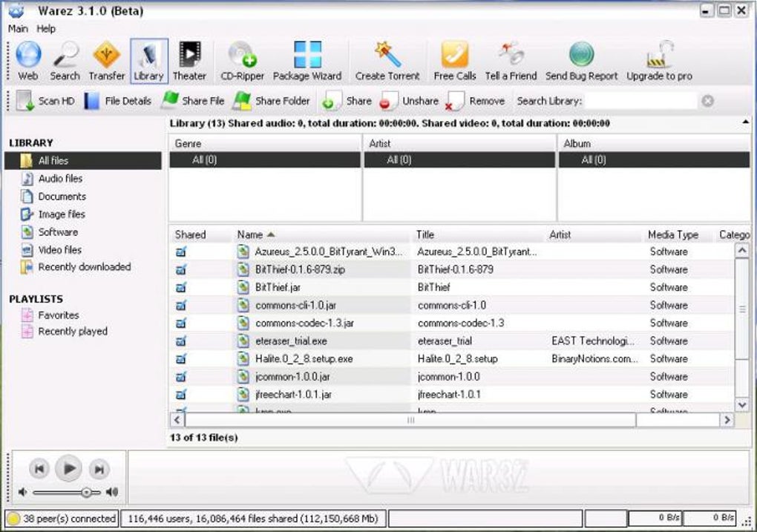This screenshot has width=757, height=532.
Task: Click file list scroll up arrow
Action: (x=742, y=251)
